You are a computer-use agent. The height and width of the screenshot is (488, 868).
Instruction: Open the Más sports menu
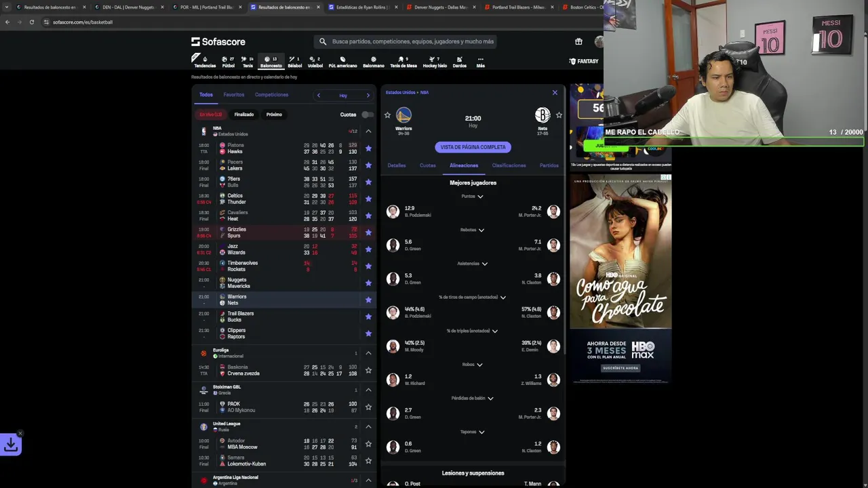[480, 62]
